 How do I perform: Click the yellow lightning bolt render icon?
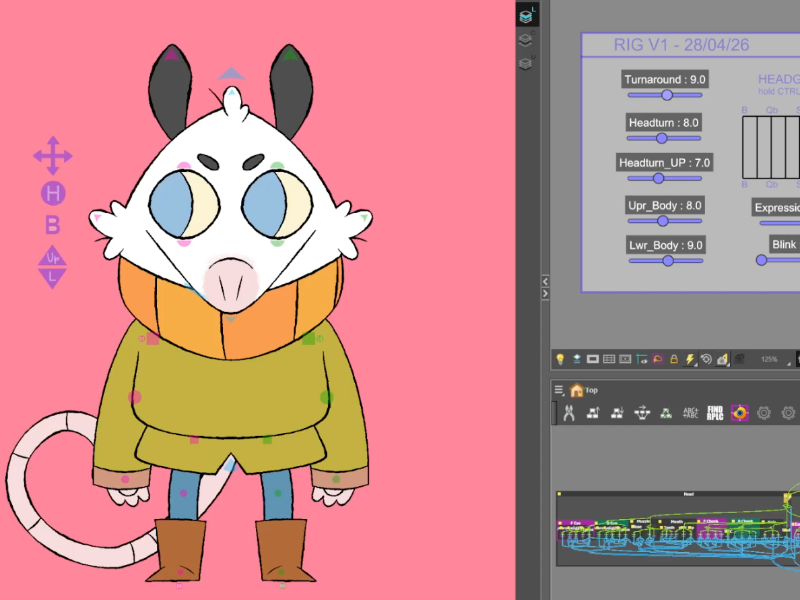click(x=690, y=359)
